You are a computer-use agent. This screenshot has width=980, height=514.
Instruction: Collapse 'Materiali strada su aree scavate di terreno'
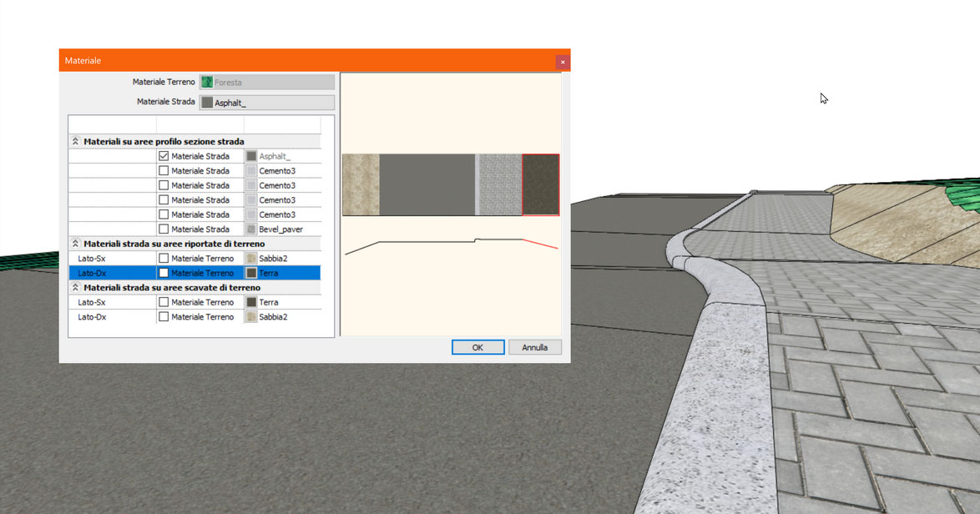(76, 287)
